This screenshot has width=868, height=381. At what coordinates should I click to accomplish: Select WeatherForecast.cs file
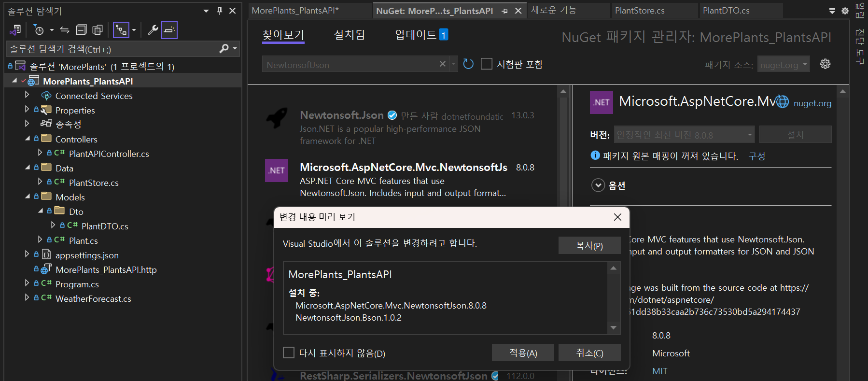pos(93,298)
